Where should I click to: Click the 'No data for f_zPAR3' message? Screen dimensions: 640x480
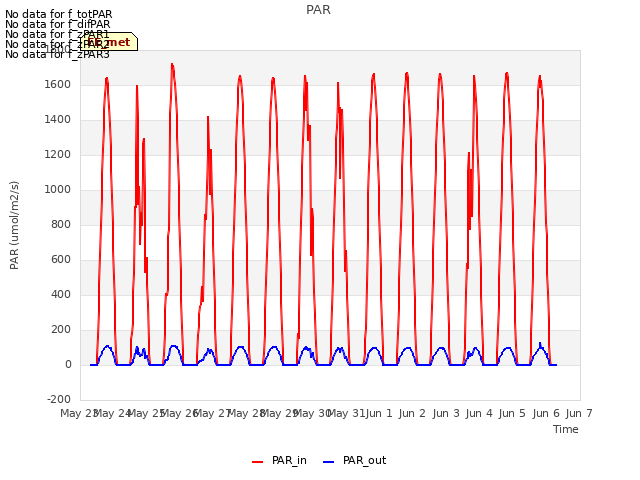(x=58, y=54)
